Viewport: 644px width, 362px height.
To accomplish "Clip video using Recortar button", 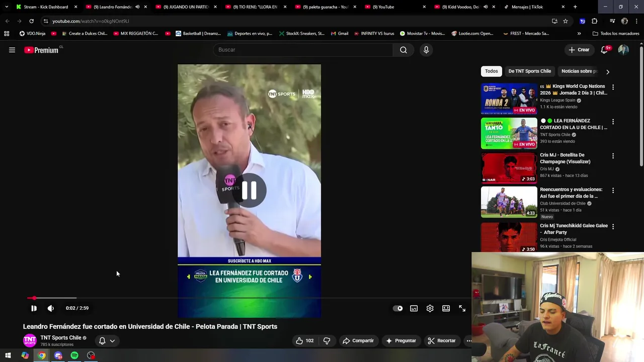I will (441, 340).
